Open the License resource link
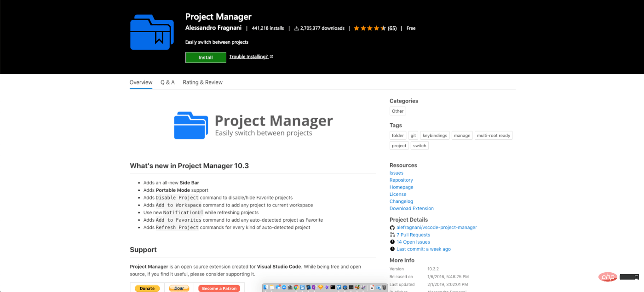Viewport: 644px width, 292px height. tap(398, 195)
